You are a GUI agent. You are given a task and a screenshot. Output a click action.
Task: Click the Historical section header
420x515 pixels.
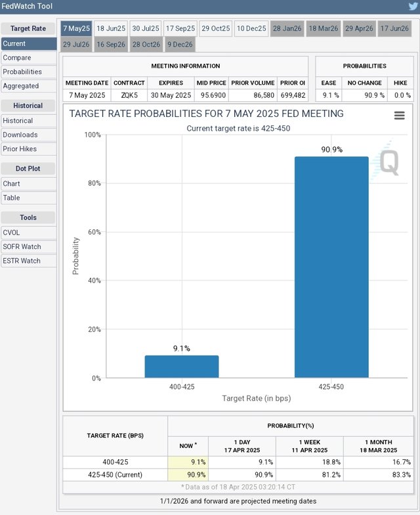pyautogui.click(x=28, y=106)
